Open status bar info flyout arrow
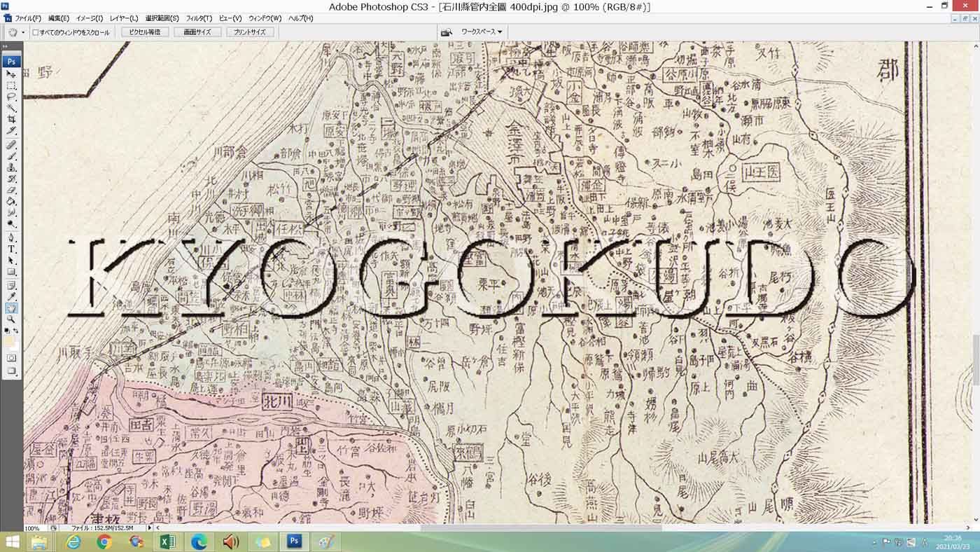Screen dimensions: 980x552 click(x=149, y=527)
